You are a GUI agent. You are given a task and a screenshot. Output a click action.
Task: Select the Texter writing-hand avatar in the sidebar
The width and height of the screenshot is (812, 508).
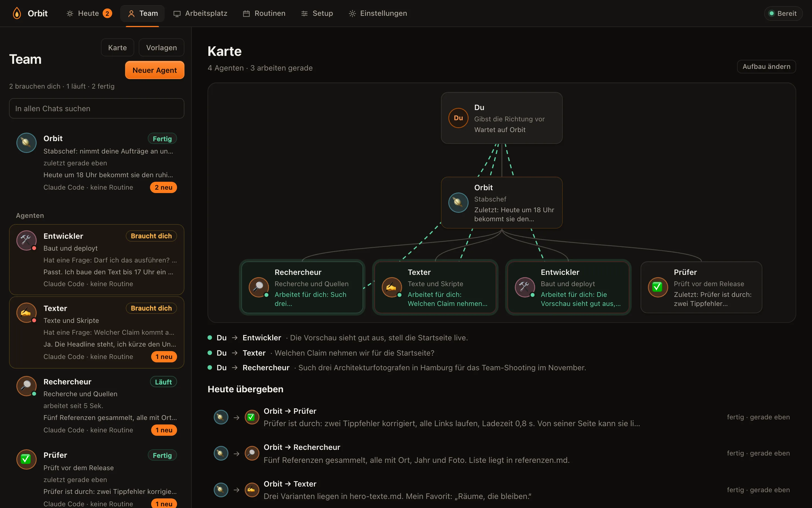[27, 312]
